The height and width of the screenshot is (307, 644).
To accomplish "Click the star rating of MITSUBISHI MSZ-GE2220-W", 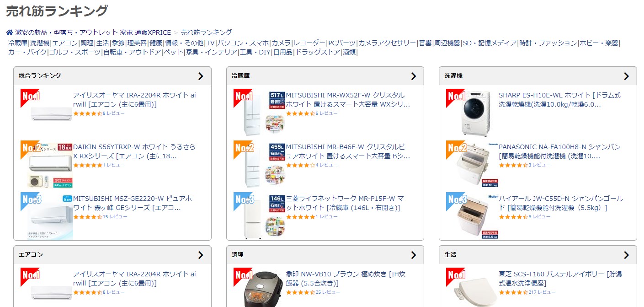I will tap(87, 217).
